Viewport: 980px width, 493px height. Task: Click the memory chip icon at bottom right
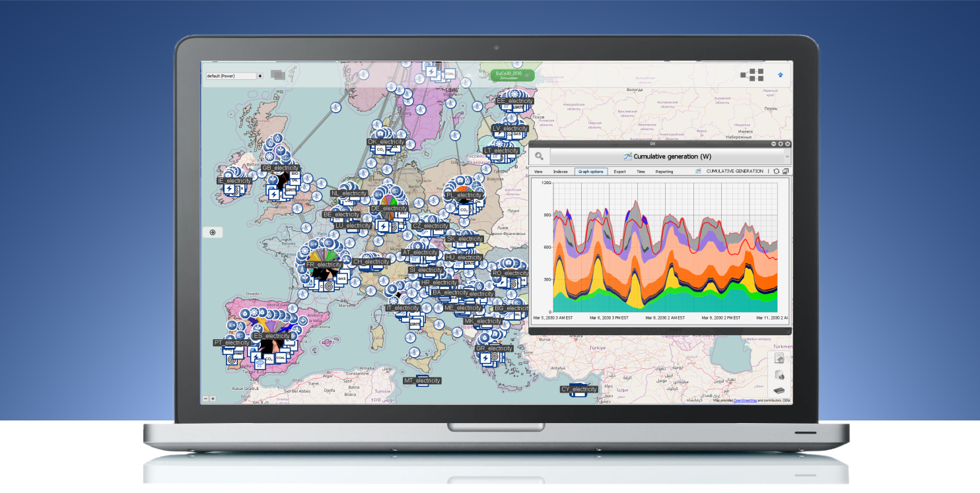[x=780, y=391]
